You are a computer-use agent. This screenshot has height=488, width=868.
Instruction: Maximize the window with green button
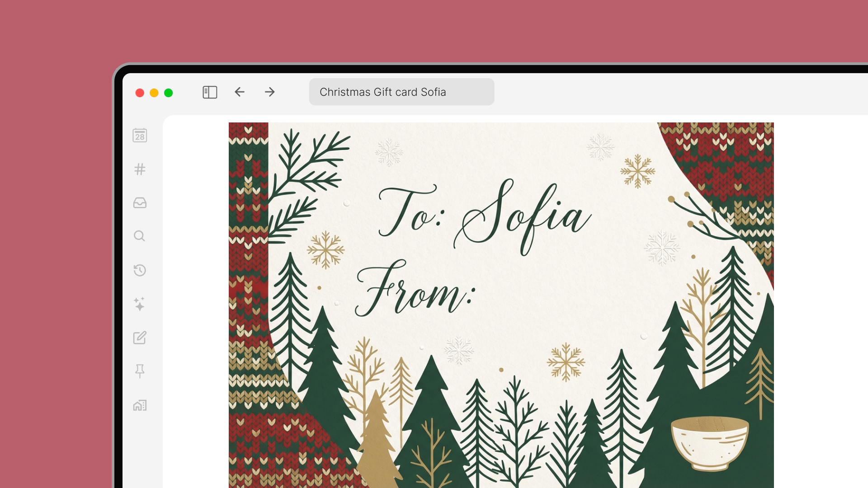(x=169, y=93)
